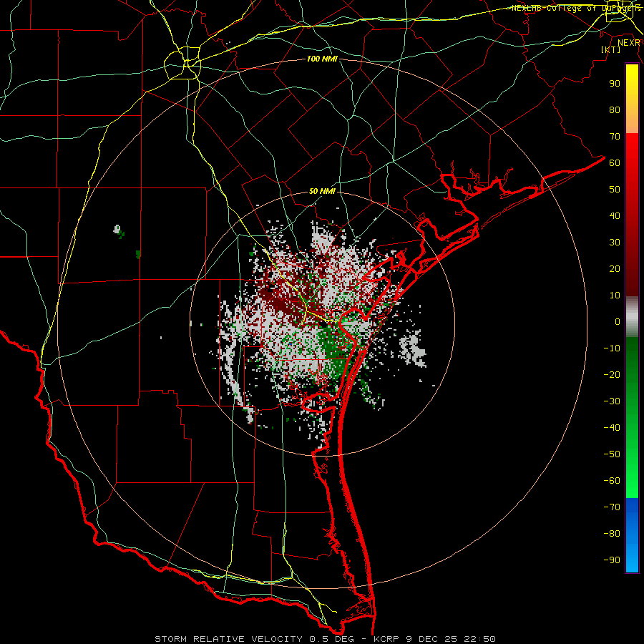
Task: Select the 10 value on velocity scale
Action: [x=615, y=296]
